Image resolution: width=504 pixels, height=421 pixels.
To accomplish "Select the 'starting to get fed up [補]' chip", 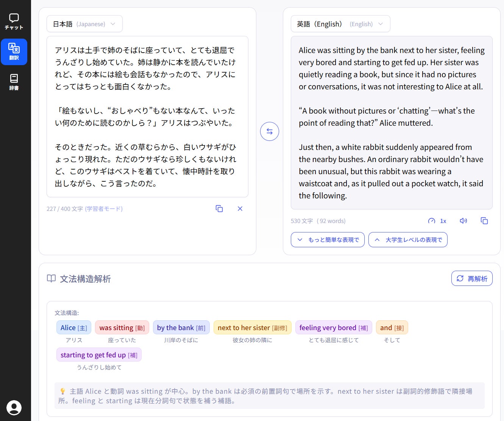I will (x=99, y=355).
